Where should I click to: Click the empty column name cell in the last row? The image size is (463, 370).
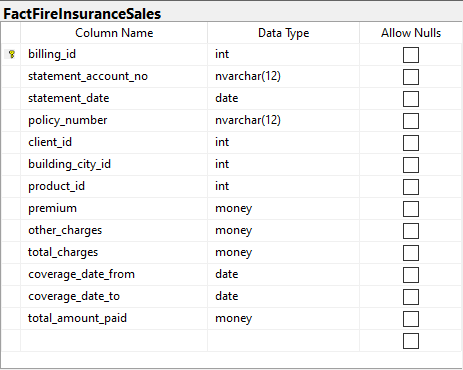click(x=114, y=340)
